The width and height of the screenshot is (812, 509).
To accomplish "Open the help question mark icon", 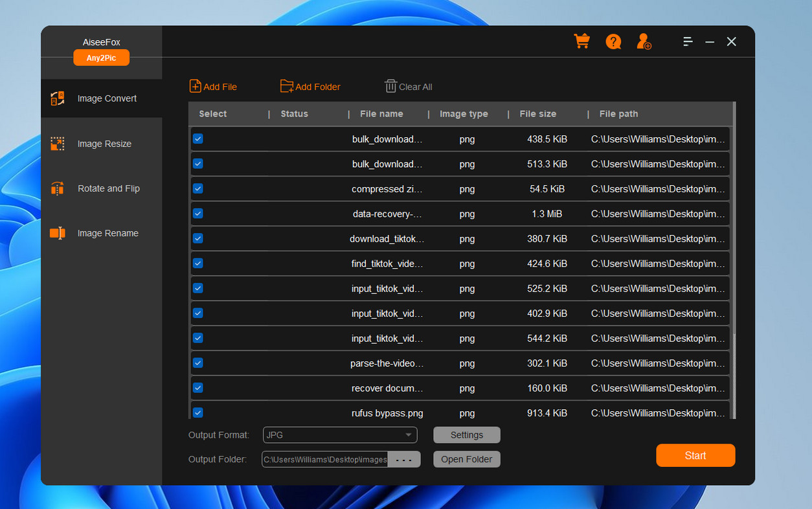I will 613,41.
